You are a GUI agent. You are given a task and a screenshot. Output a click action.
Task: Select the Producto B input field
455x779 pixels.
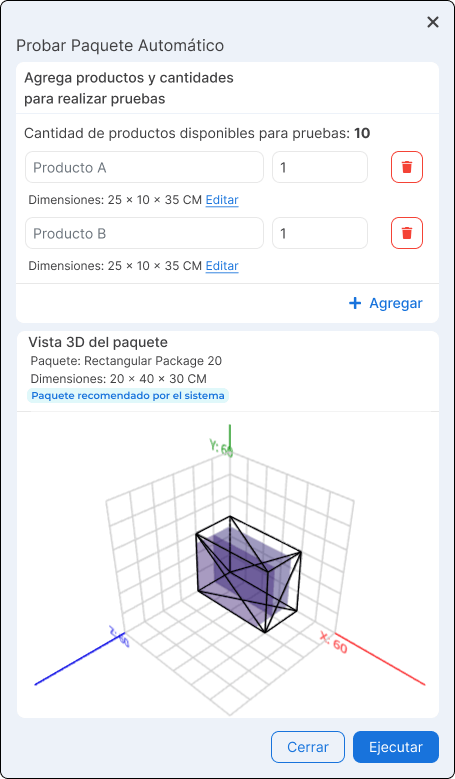(144, 234)
